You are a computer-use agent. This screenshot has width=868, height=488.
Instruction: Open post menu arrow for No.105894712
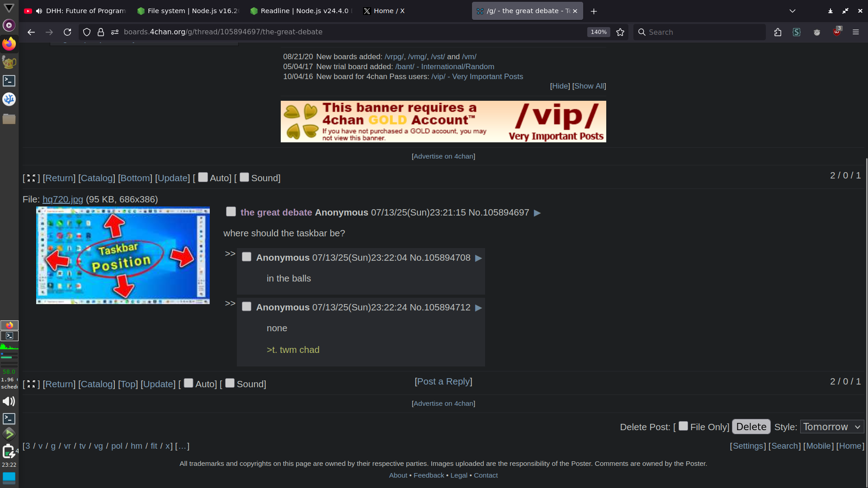(x=478, y=308)
